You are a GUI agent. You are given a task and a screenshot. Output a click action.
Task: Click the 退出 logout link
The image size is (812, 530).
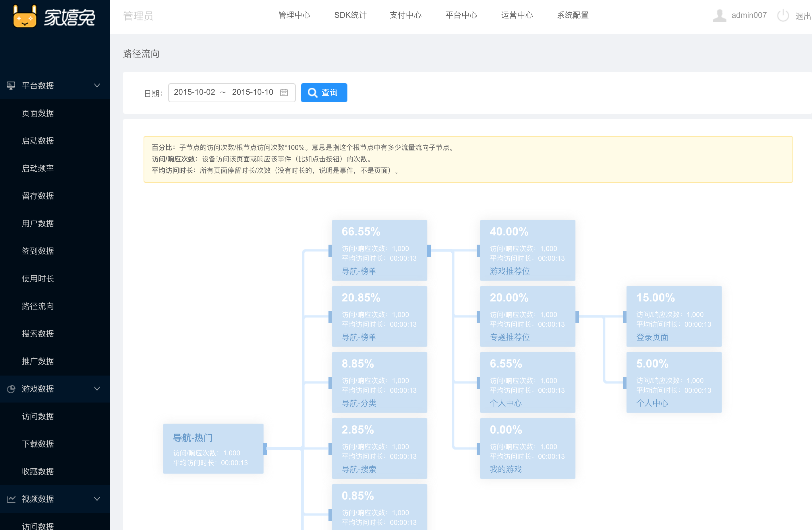[803, 16]
